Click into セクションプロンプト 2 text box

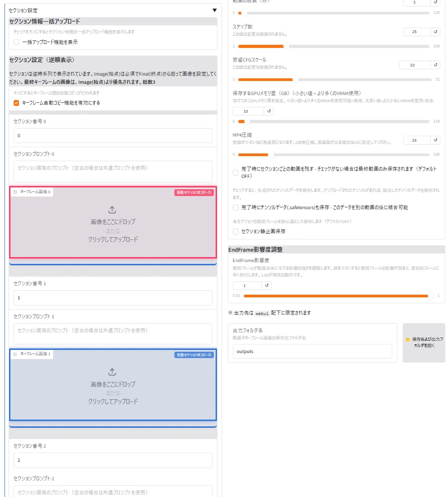pyautogui.click(x=113, y=492)
